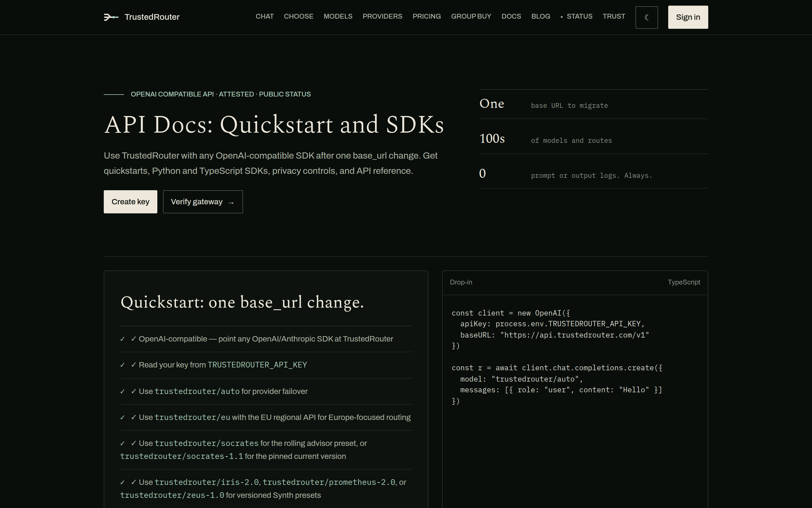This screenshot has height=508, width=812.
Task: Click 'trustedrouter/auto for provider failover' item
Action: tap(266, 391)
